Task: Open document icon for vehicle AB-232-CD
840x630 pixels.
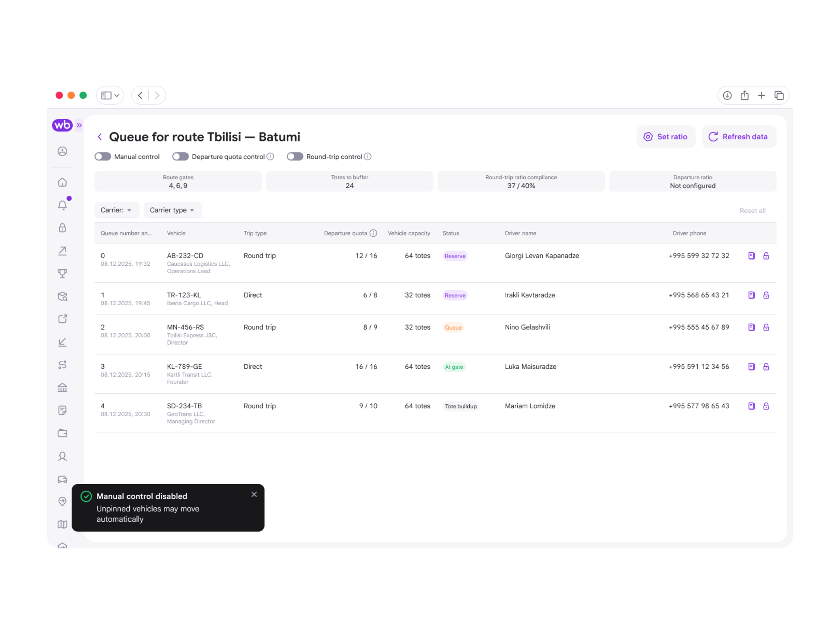Action: [x=752, y=256]
